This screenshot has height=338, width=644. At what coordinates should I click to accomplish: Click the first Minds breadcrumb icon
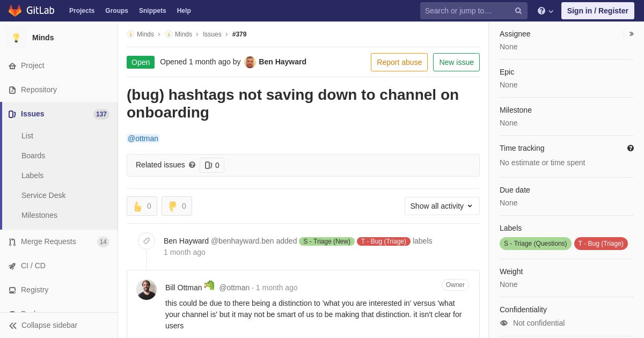[x=130, y=34]
